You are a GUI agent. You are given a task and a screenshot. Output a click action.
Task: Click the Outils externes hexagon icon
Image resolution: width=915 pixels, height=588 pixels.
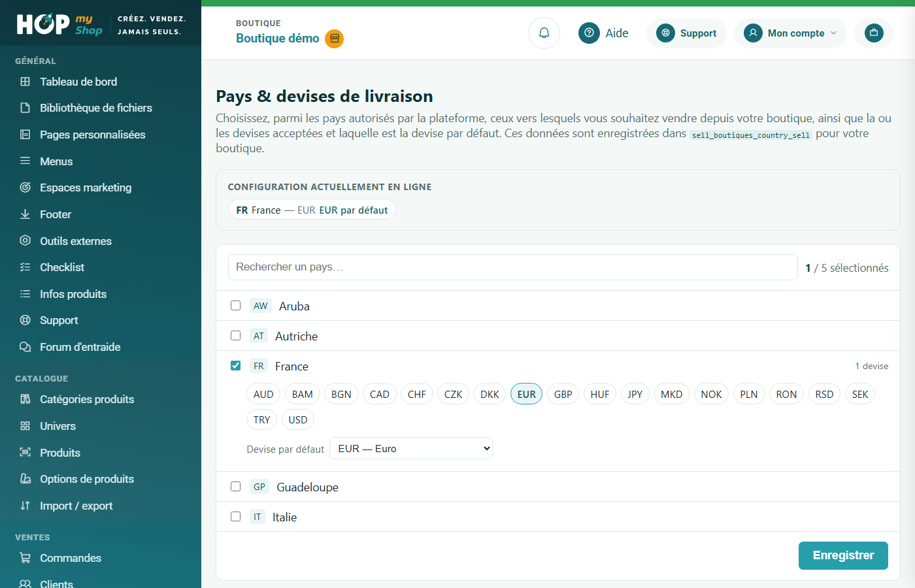tap(25, 240)
